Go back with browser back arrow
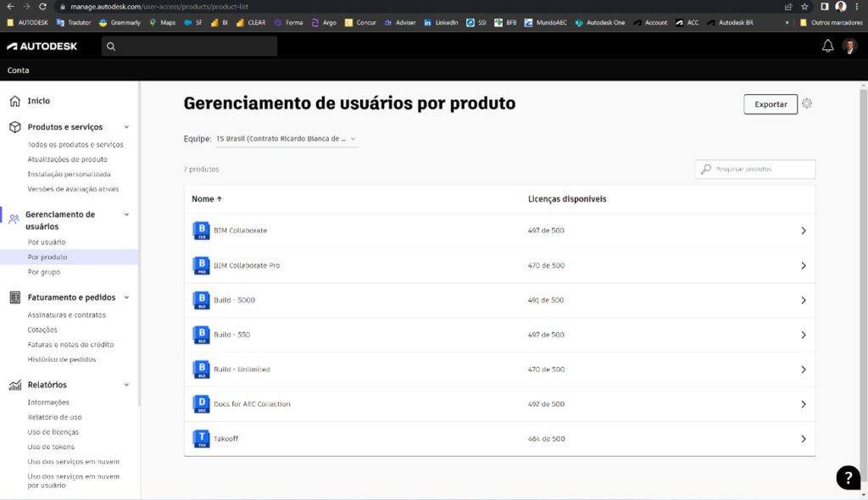Image resolution: width=868 pixels, height=500 pixels. [10, 7]
